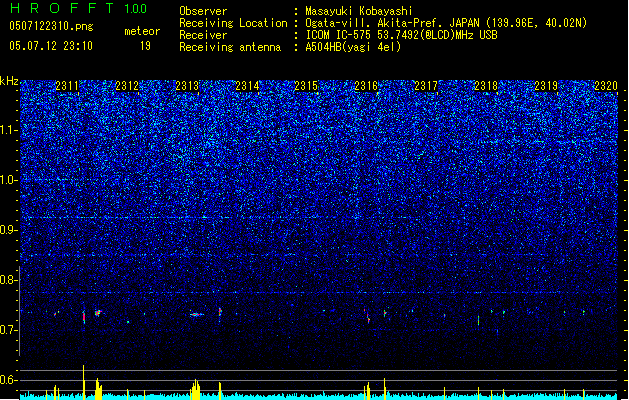The width and height of the screenshot is (629, 400).
Task: Click the 0.8 kHz frequency axis label
Action: point(9,280)
